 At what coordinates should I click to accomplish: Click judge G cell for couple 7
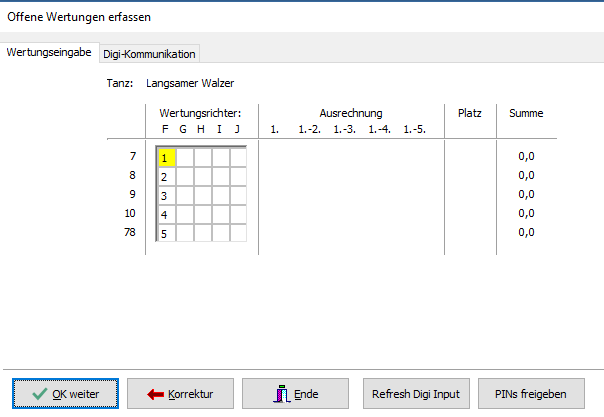185,157
